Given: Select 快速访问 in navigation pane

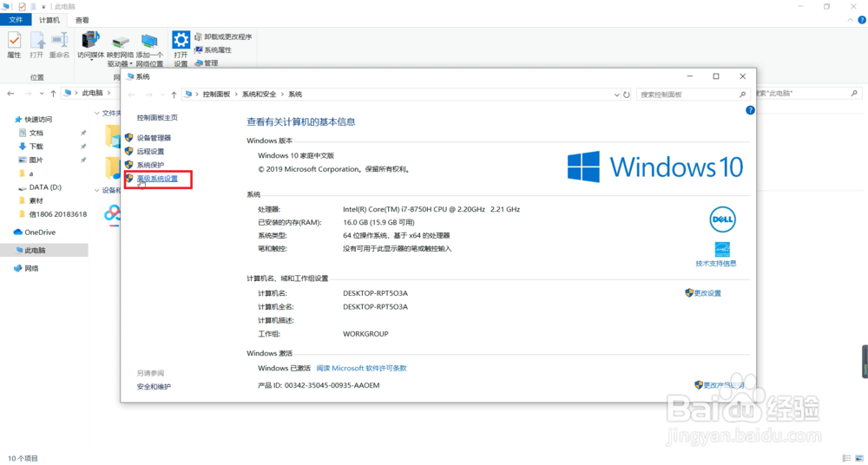Looking at the screenshot, I should pos(38,119).
